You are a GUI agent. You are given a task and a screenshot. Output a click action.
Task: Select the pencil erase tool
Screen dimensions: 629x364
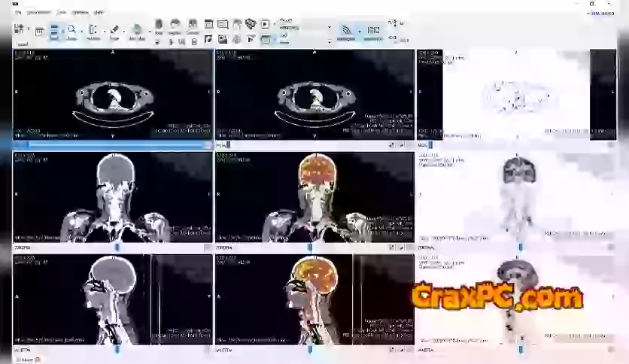click(114, 32)
